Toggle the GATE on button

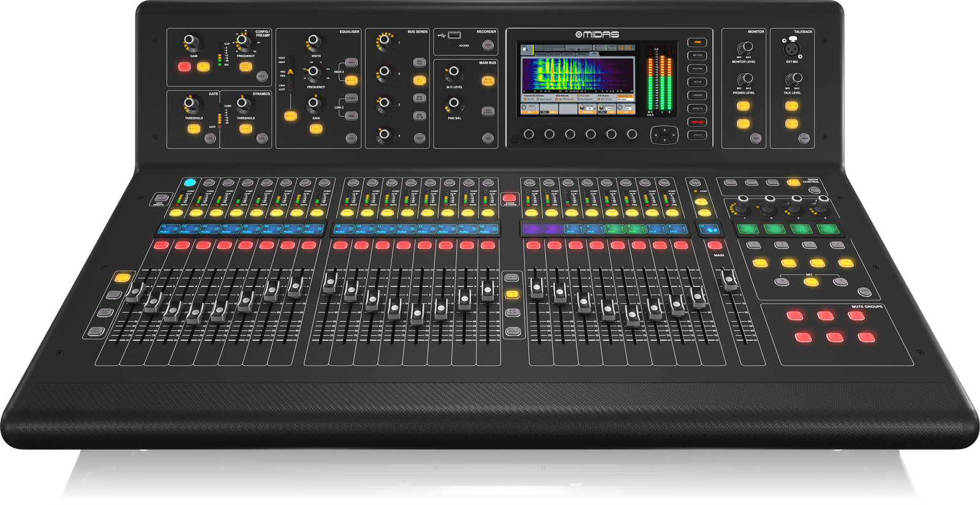(x=194, y=129)
